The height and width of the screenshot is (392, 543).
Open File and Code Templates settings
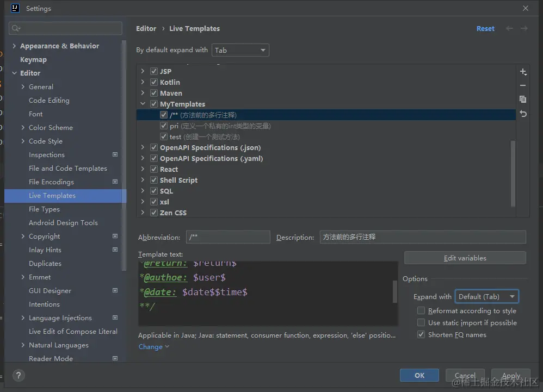pyautogui.click(x=68, y=168)
